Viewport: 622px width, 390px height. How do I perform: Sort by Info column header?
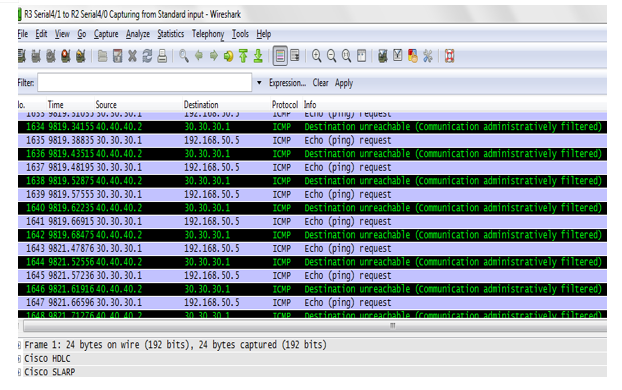(x=455, y=105)
